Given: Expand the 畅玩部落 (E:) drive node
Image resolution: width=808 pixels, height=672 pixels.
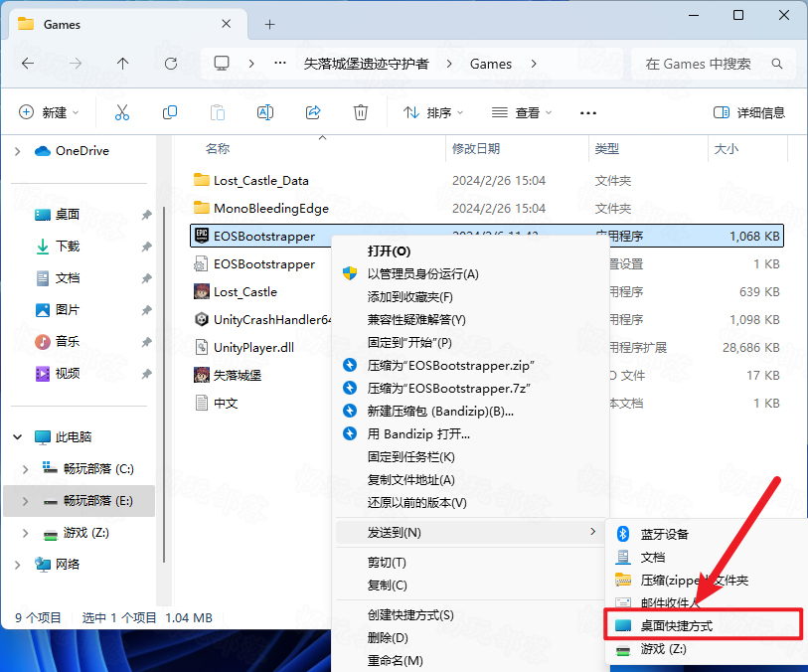Looking at the screenshot, I should 25,501.
